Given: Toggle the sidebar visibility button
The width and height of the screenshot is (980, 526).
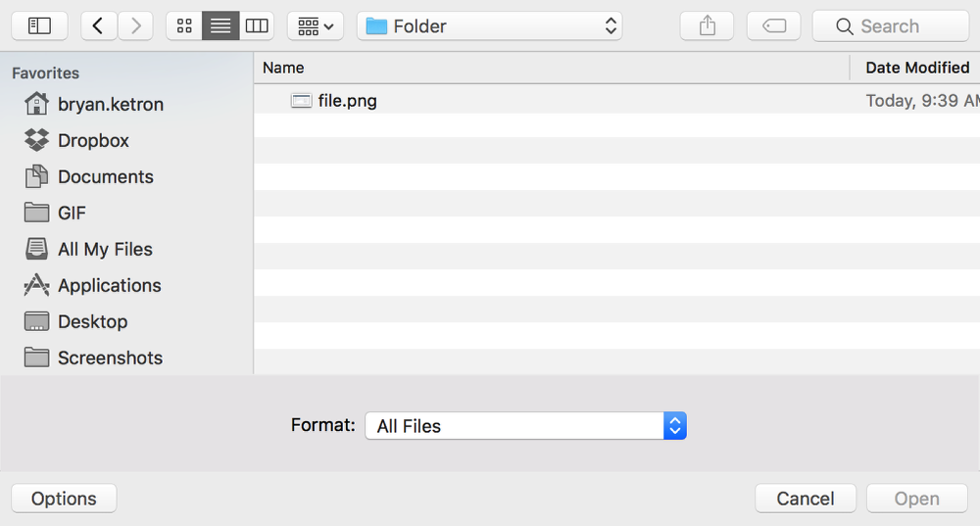Looking at the screenshot, I should (39, 25).
